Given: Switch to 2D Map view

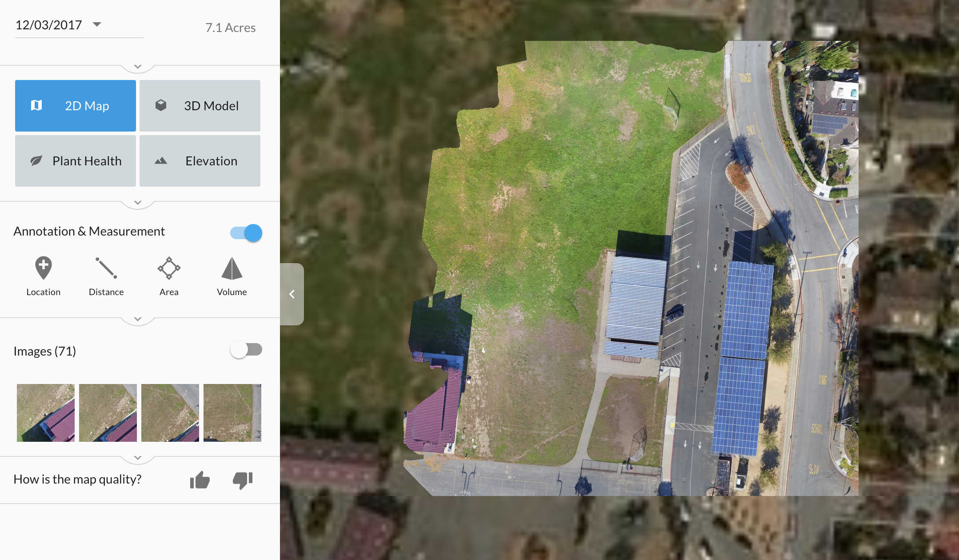Looking at the screenshot, I should point(76,106).
